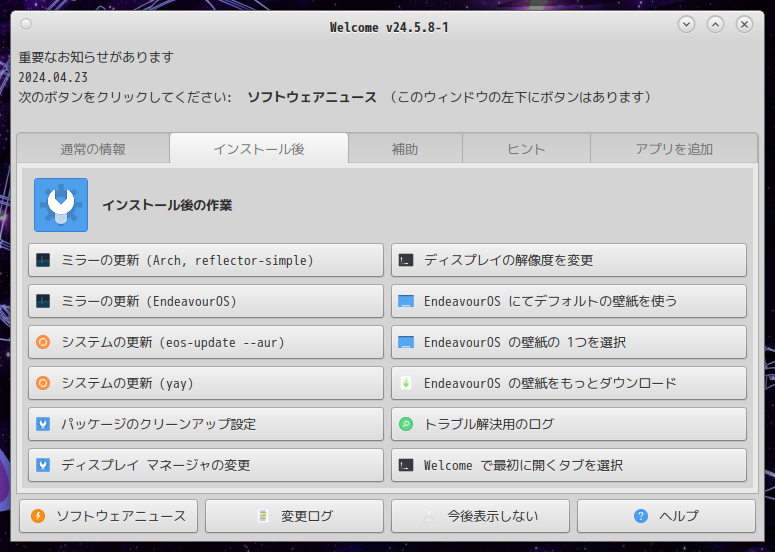Open トラブル解決用のログ
The image size is (775, 552).
pyautogui.click(x=569, y=424)
